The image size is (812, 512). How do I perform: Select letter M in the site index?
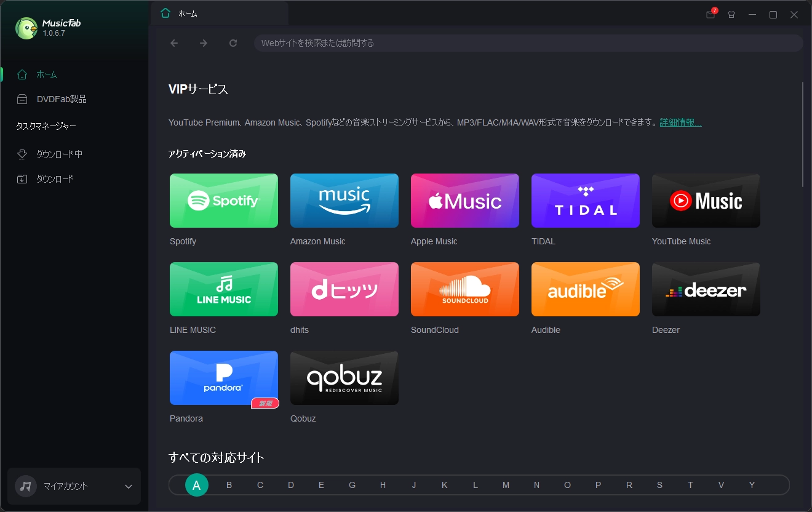click(506, 485)
